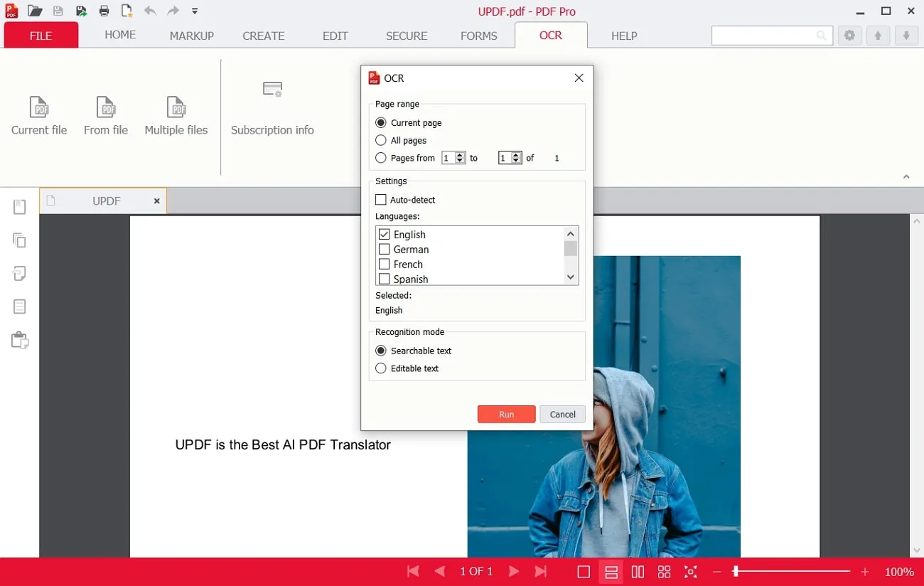Open the FILE menu tab

(41, 36)
